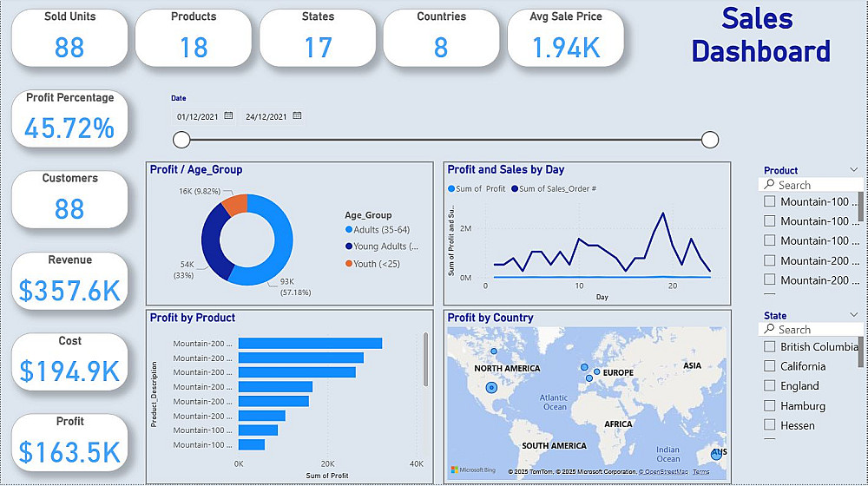Click the Sold Units card
This screenshot has height=486, width=868.
(x=69, y=37)
